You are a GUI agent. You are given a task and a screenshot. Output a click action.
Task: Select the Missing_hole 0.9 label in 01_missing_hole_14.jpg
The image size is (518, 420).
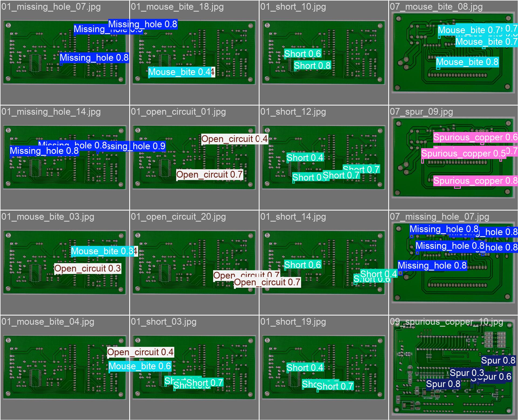(136, 146)
